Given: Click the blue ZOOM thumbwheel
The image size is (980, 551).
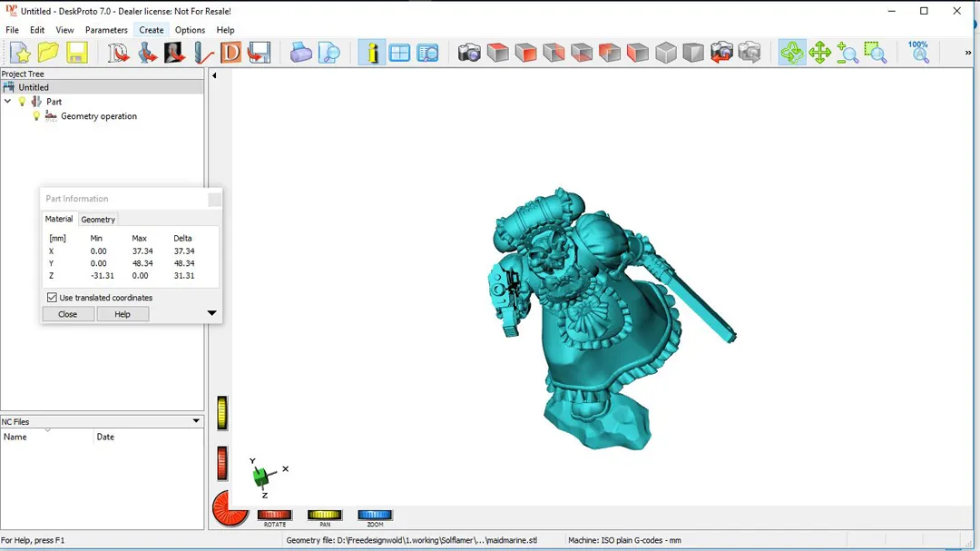Looking at the screenshot, I should 375,515.
